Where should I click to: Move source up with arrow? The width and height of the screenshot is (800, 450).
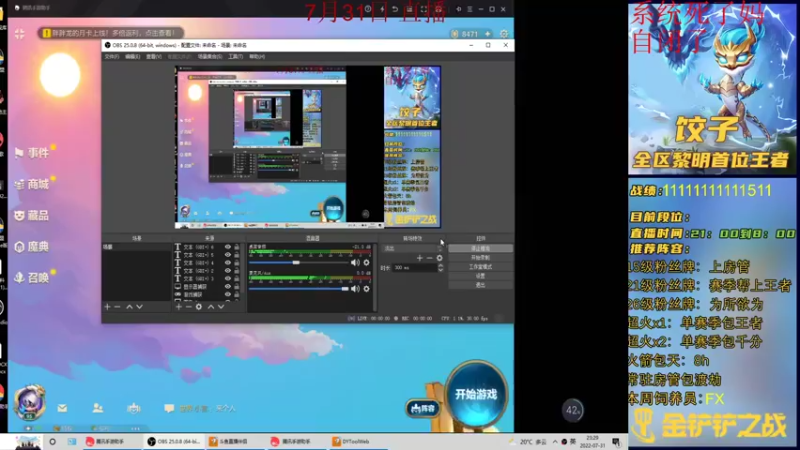pyautogui.click(x=211, y=307)
